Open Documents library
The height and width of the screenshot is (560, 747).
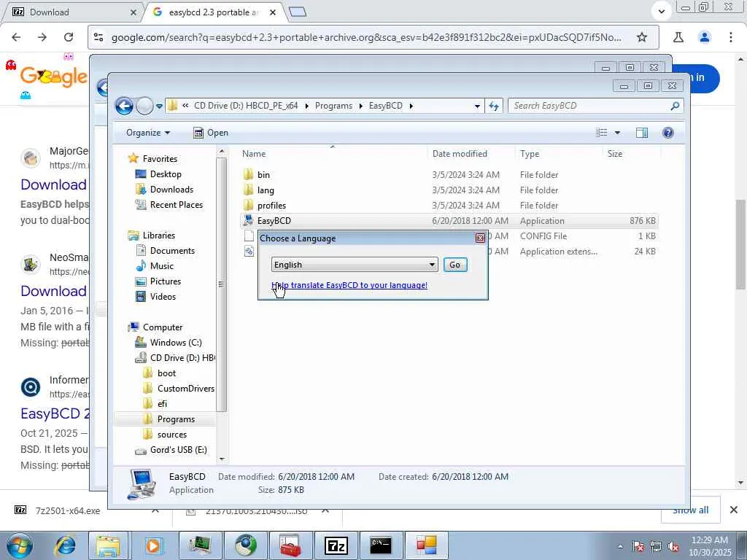172,251
